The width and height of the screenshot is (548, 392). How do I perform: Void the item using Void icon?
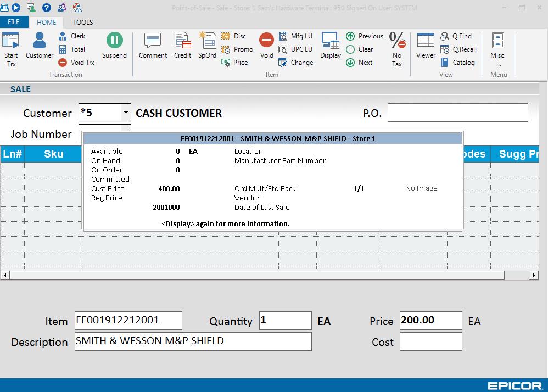(267, 46)
